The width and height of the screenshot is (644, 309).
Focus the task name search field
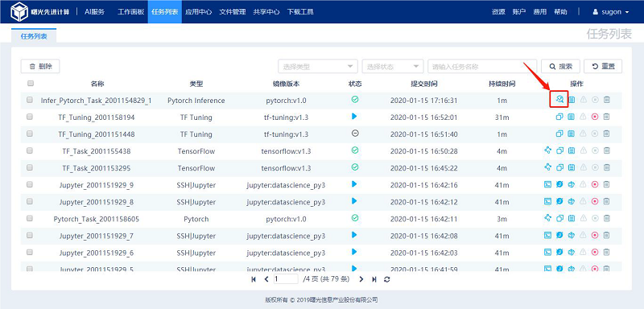(x=482, y=67)
